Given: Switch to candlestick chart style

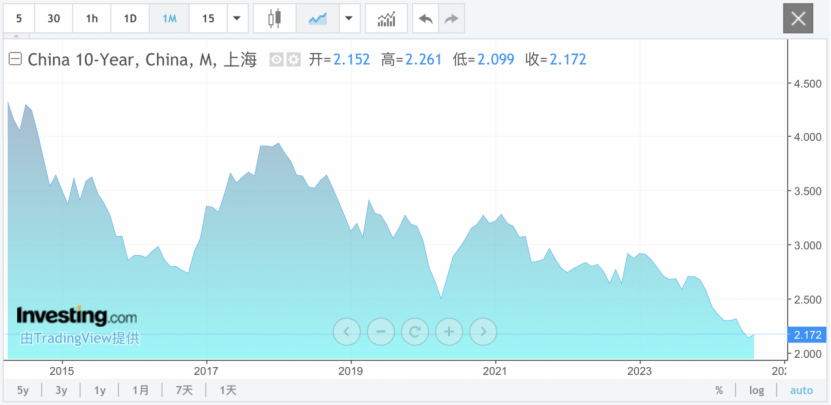Looking at the screenshot, I should tap(275, 19).
